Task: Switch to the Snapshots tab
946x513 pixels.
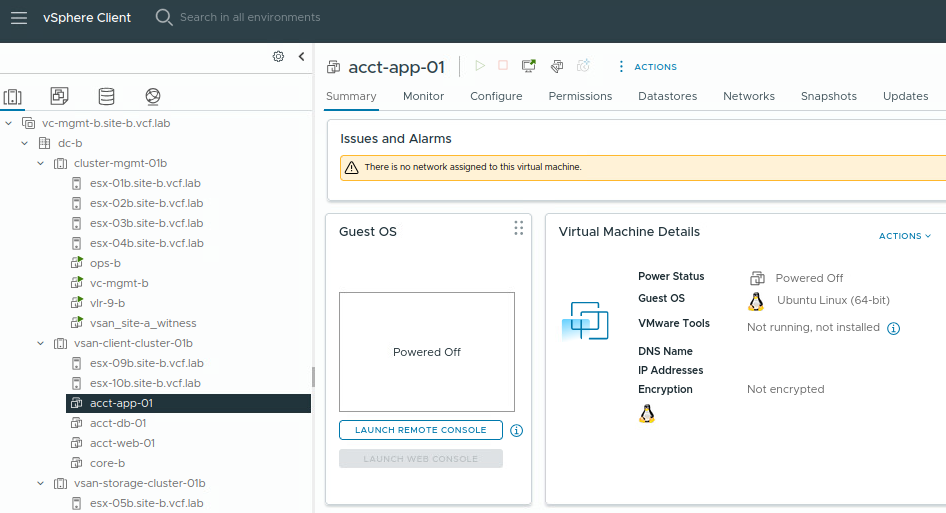Action: click(x=828, y=96)
